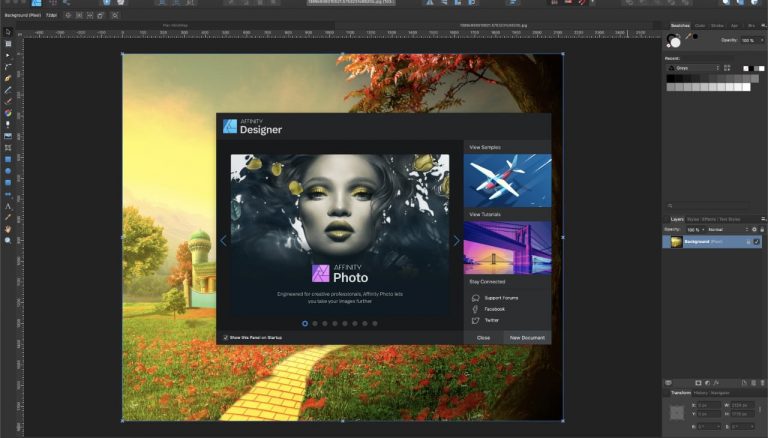768x438 pixels.
Task: Switch to the Swatches tab
Action: tap(680, 25)
